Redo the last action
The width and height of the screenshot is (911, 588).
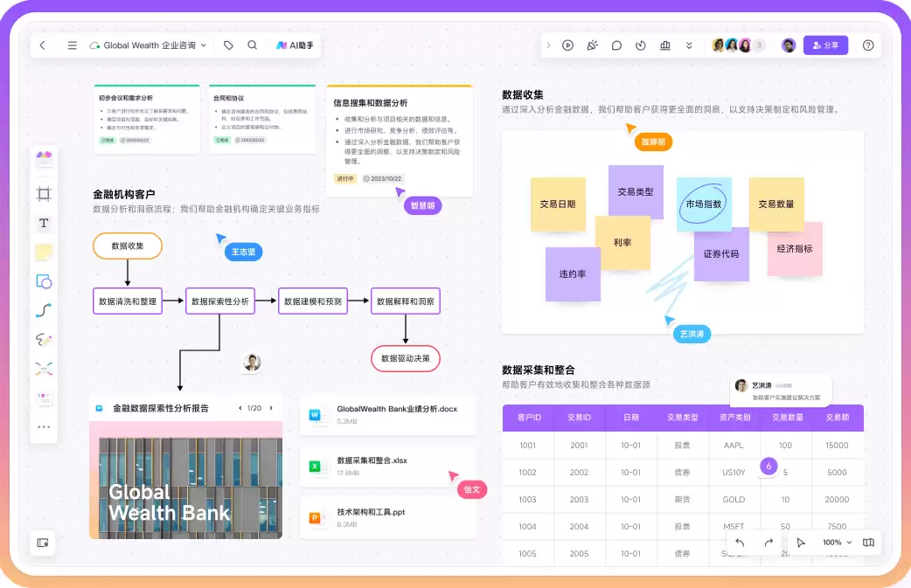pos(768,543)
